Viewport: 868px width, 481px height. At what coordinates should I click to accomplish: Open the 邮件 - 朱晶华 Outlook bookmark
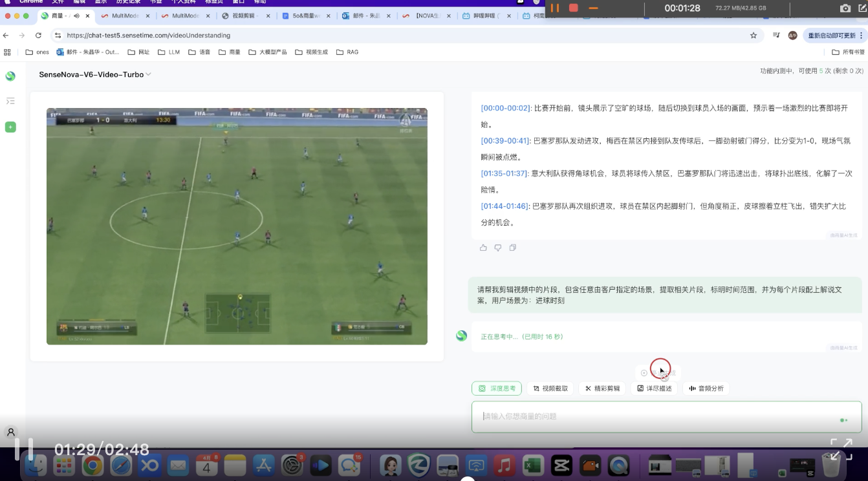[x=88, y=52]
